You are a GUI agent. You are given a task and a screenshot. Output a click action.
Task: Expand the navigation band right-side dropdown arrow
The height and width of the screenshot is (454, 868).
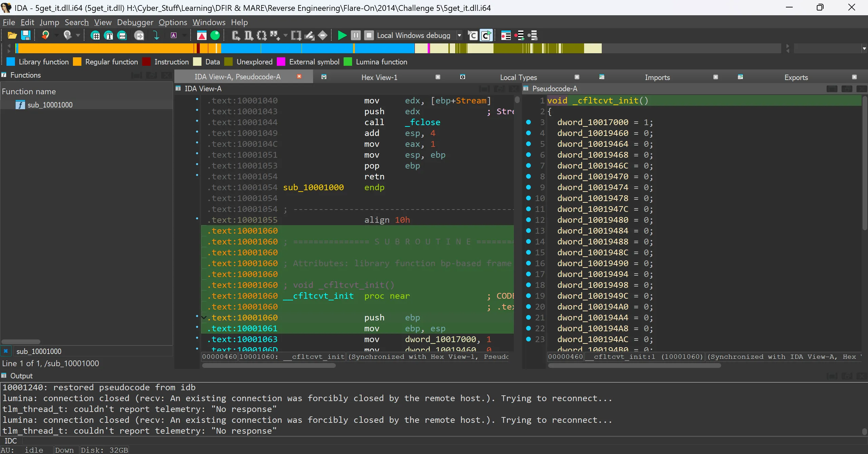coord(864,48)
